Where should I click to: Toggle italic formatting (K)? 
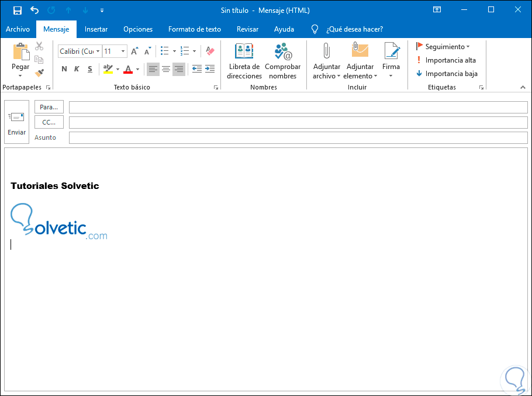click(x=77, y=69)
